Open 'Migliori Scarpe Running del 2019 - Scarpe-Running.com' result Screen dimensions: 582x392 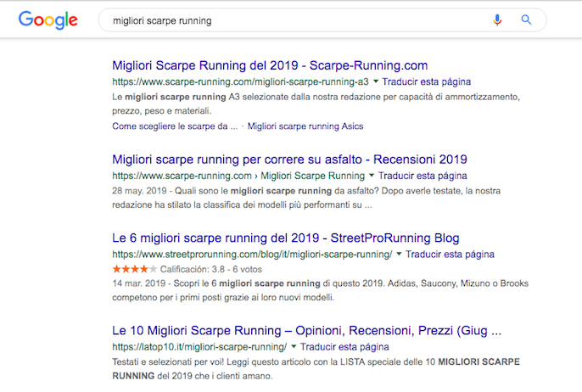[270, 65]
